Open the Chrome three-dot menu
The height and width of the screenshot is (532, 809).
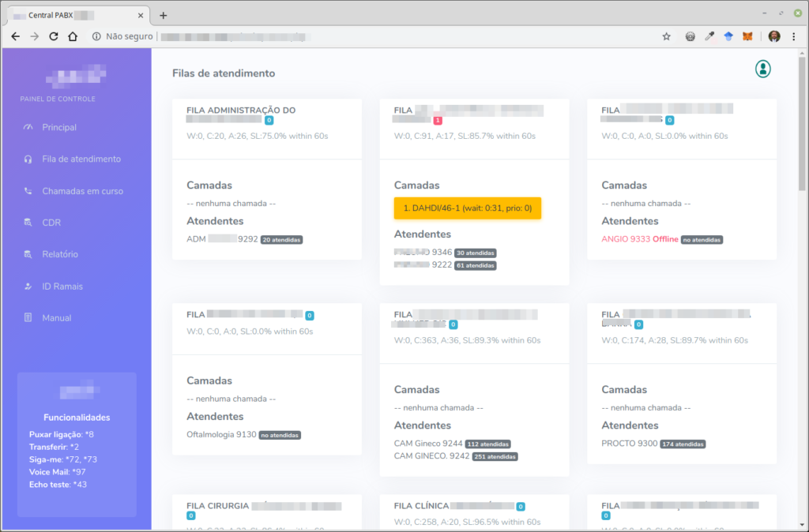pyautogui.click(x=794, y=36)
